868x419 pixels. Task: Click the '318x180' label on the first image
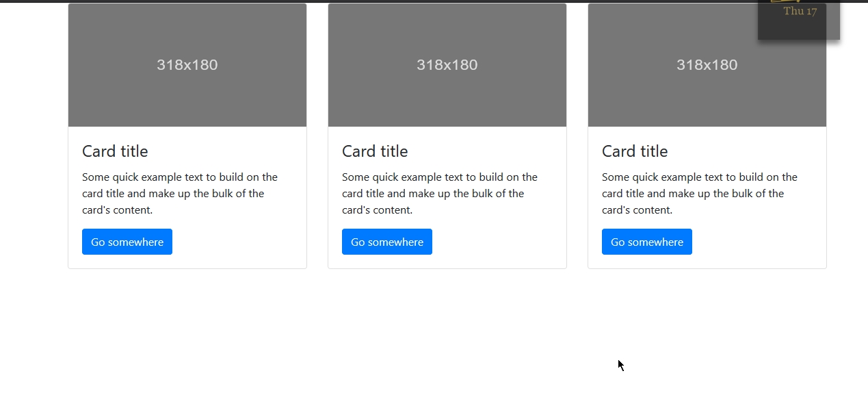pos(187,65)
